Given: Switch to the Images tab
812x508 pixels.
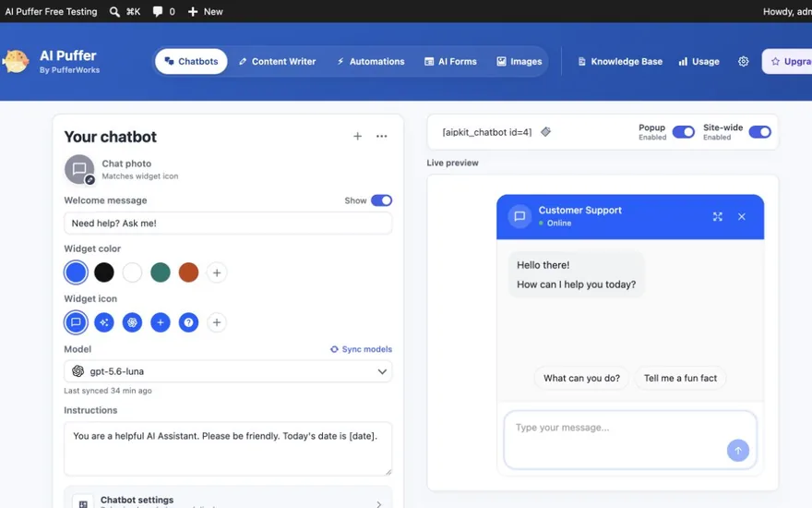Looking at the screenshot, I should [x=519, y=61].
